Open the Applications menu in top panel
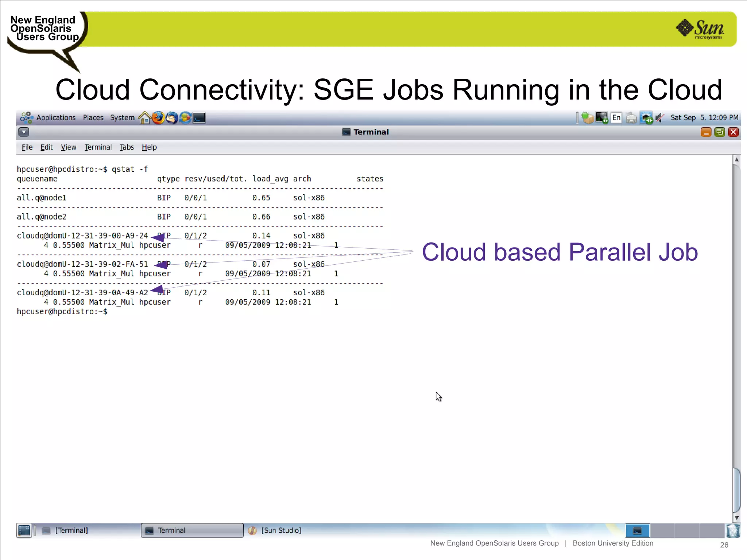 pyautogui.click(x=48, y=117)
